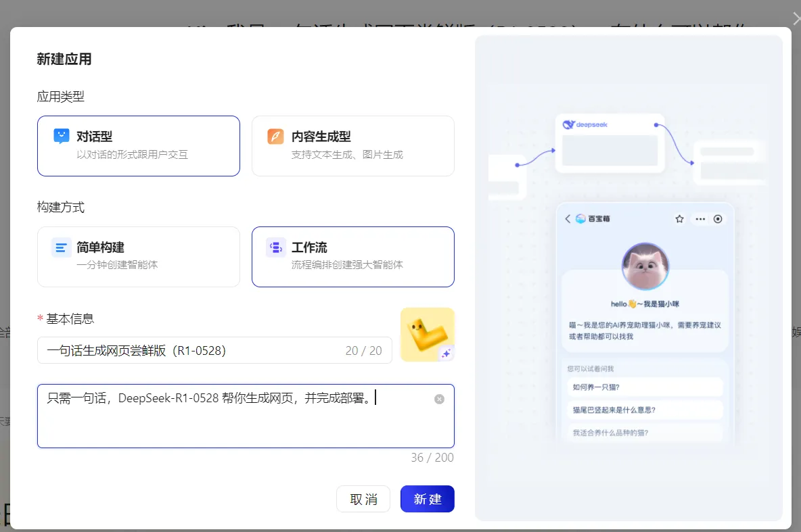Click the suggested question 如何养一只猫?
The width and height of the screenshot is (801, 532).
click(645, 387)
